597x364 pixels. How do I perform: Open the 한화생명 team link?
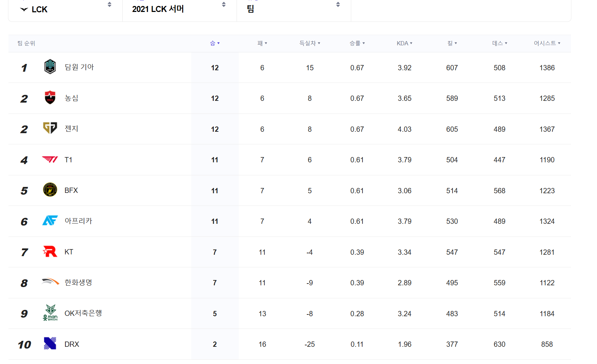pos(78,282)
